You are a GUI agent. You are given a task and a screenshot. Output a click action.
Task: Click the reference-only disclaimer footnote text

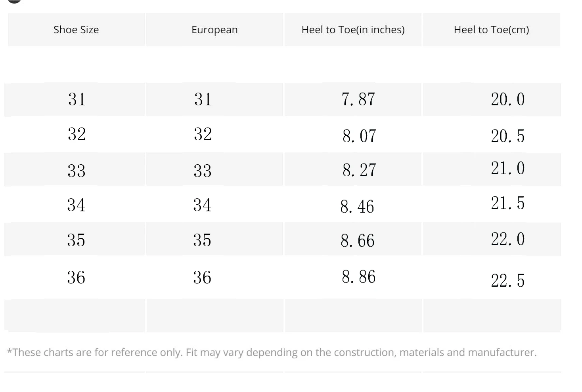272,352
